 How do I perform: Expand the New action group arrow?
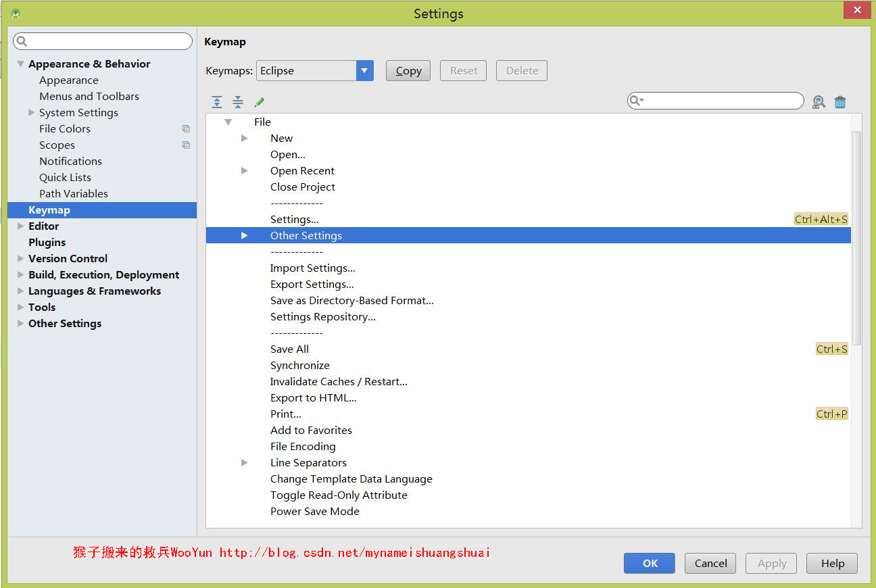tap(245, 138)
